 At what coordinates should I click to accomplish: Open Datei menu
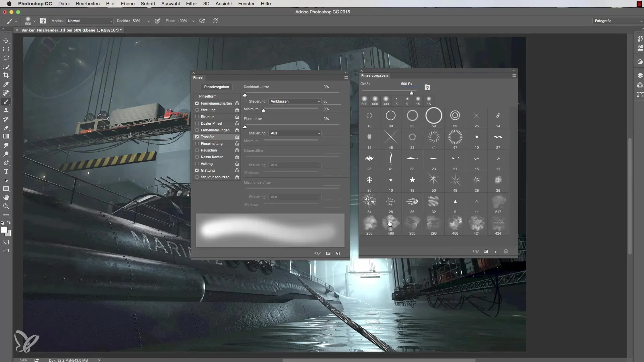[64, 4]
